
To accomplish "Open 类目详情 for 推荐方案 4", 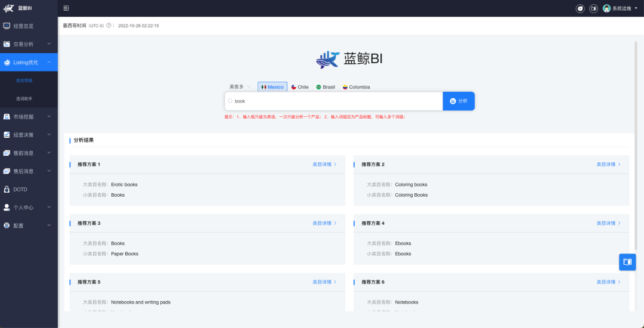I will pos(609,223).
